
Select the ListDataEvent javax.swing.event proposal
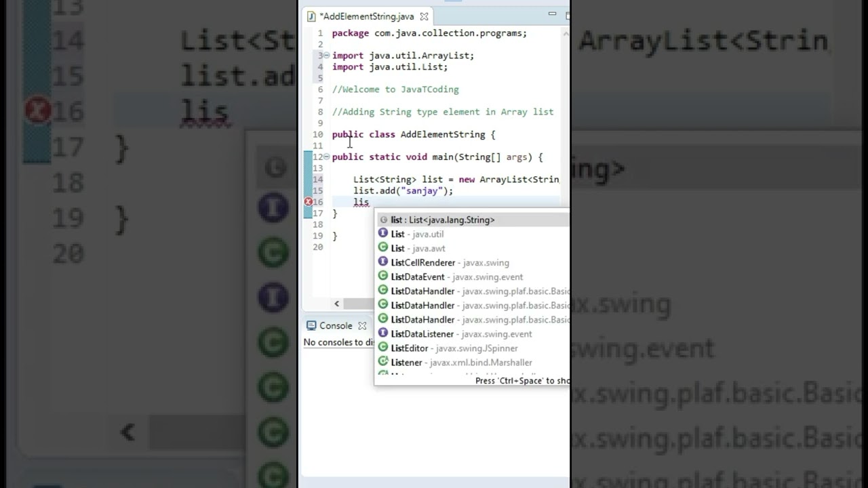click(x=473, y=277)
